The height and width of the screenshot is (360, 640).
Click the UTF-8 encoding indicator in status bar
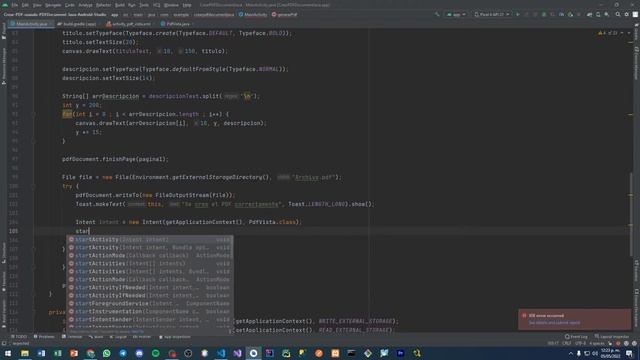580,344
